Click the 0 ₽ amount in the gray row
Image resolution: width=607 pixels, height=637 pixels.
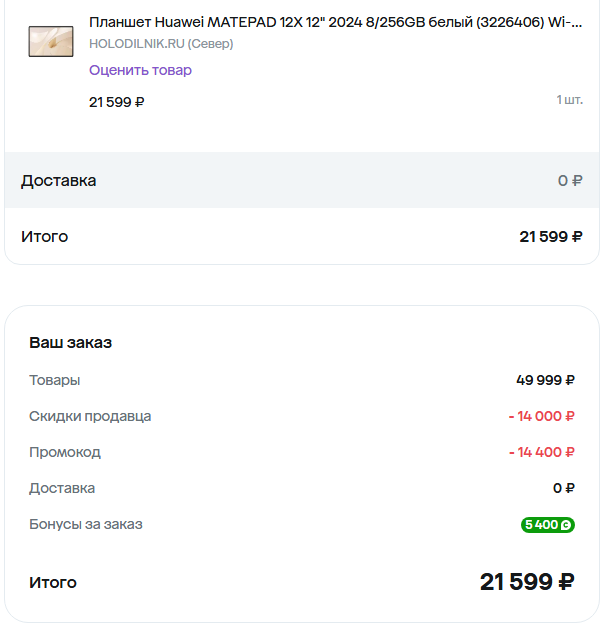pos(570,181)
